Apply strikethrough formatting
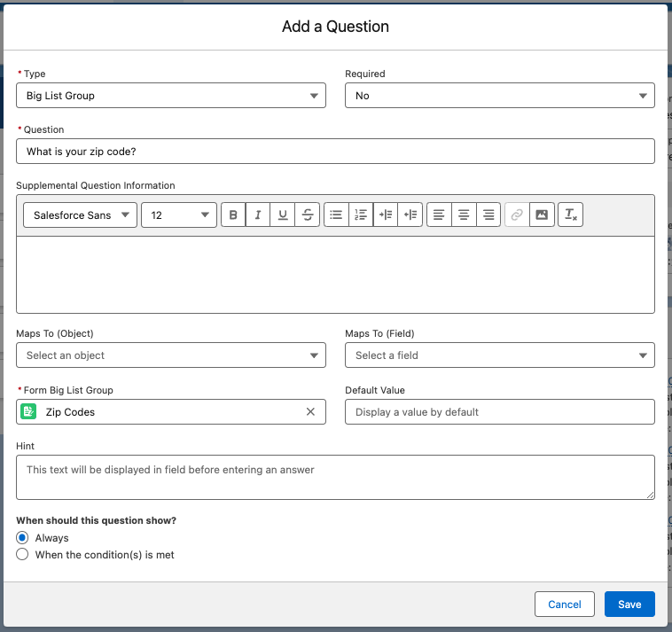The height and width of the screenshot is (632, 672). [x=308, y=215]
